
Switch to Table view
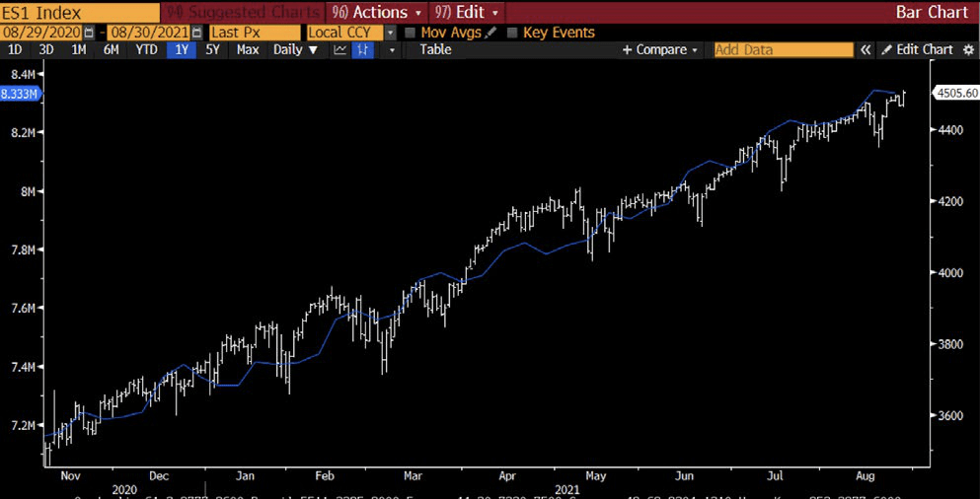tap(435, 49)
